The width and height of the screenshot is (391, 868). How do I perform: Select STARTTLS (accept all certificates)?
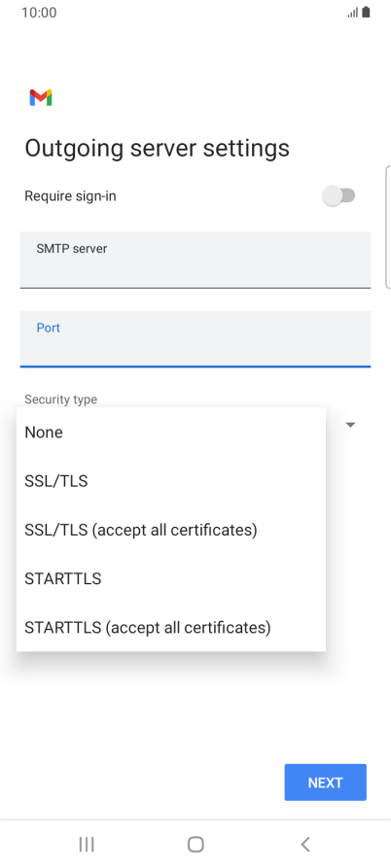pyautogui.click(x=171, y=627)
